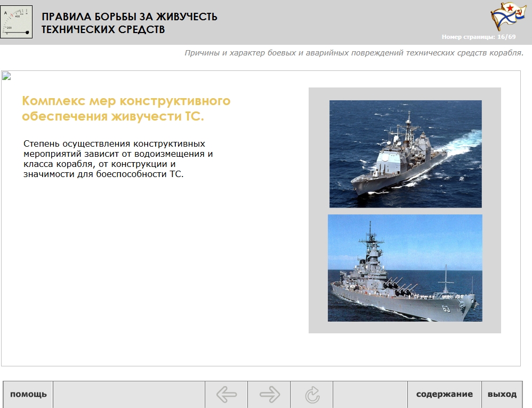Advance to next page with right arrow
The image size is (532, 408).
(x=269, y=395)
